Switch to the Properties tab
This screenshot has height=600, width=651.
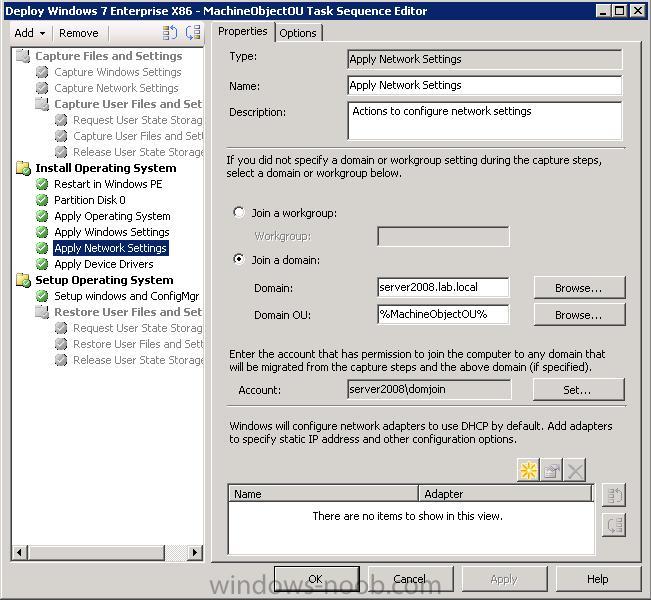point(243,31)
